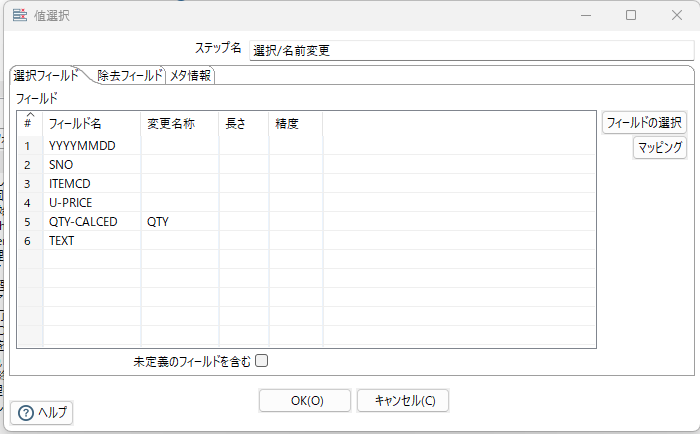Image resolution: width=700 pixels, height=434 pixels.
Task: Select the TEXT field cell
Action: tap(92, 241)
